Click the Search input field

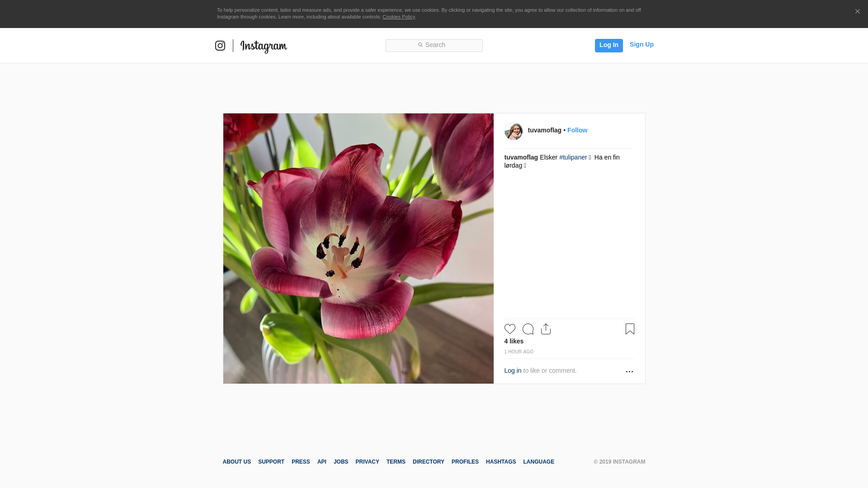(434, 45)
